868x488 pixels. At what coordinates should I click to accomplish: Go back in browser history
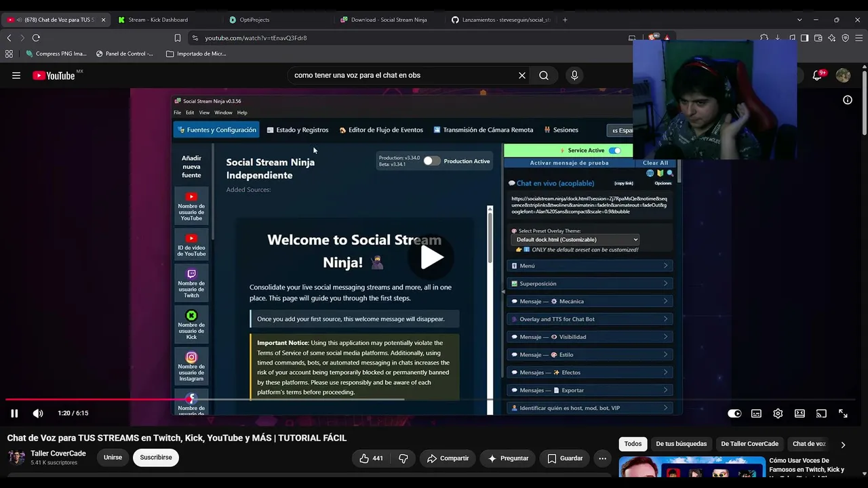click(x=9, y=38)
